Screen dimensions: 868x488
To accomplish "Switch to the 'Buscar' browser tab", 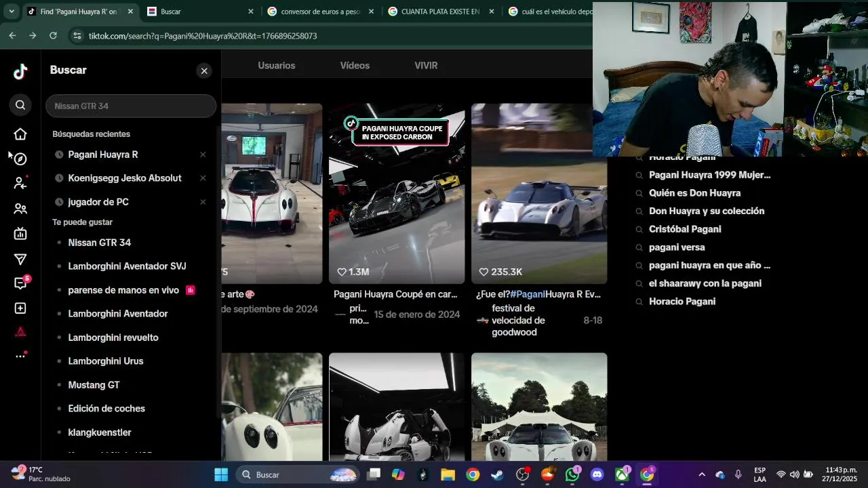I will click(x=200, y=12).
